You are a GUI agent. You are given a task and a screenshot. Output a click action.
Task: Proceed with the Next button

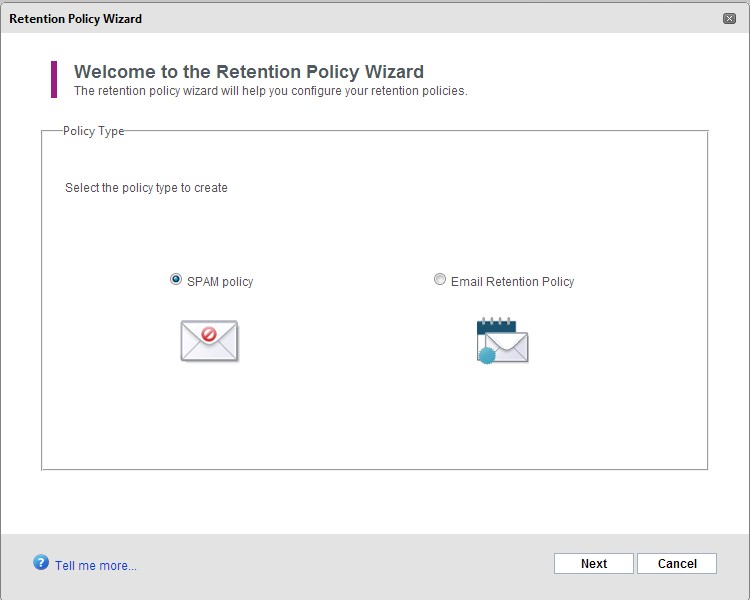[594, 564]
